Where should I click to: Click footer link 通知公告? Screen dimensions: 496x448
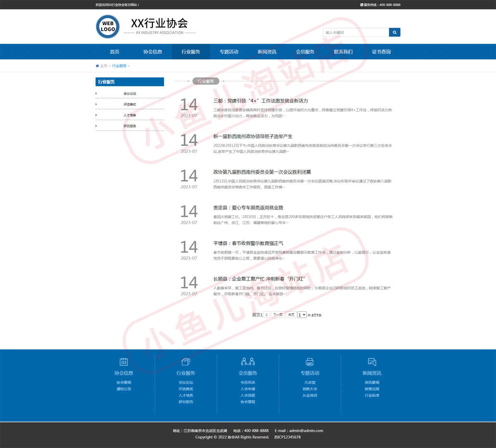(124, 389)
